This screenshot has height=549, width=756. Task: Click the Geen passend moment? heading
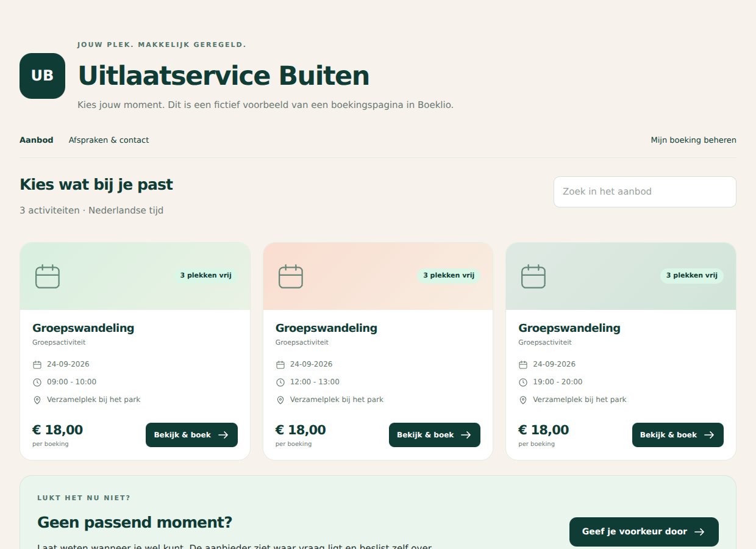pyautogui.click(x=135, y=523)
